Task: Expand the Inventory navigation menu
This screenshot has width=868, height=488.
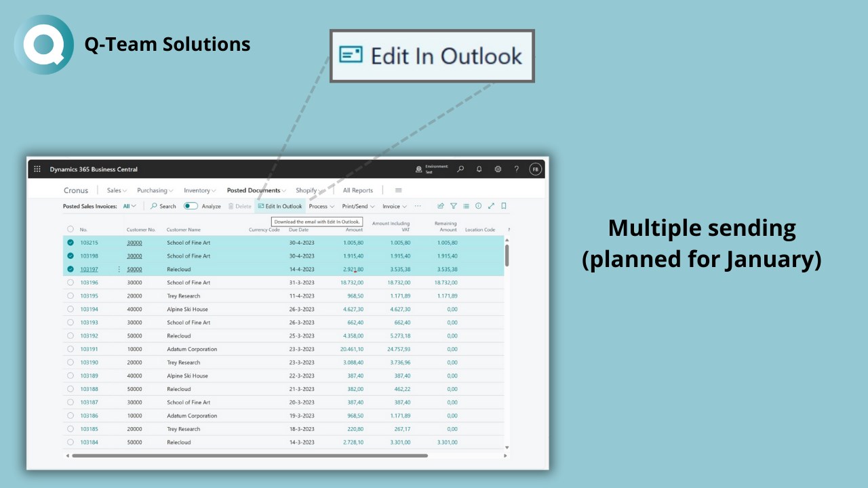Action: pyautogui.click(x=200, y=190)
